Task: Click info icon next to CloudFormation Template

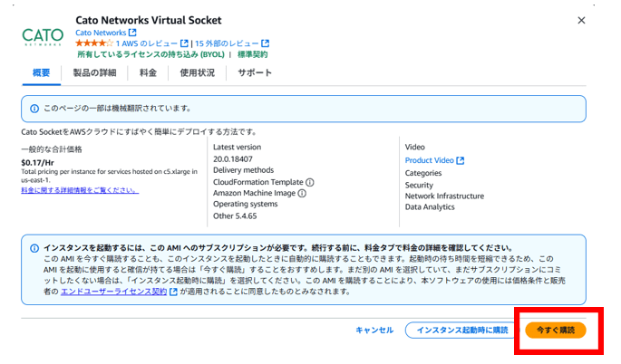Action: pos(310,181)
